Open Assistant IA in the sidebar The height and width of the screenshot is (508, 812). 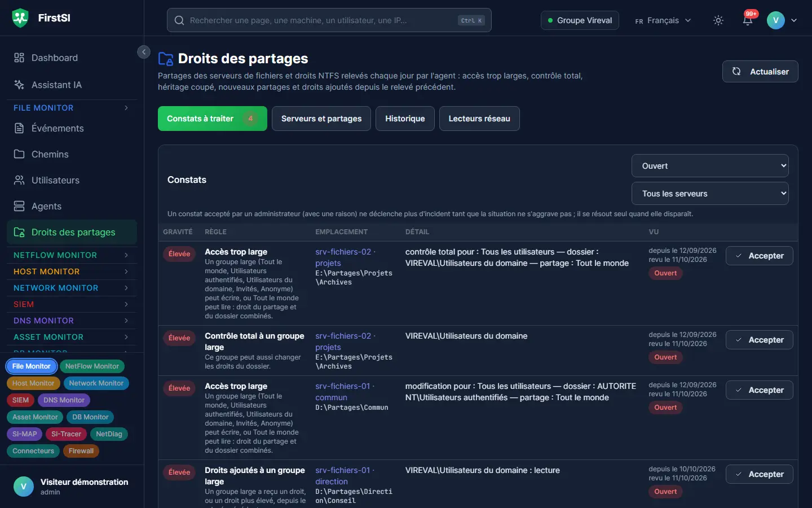72,85
